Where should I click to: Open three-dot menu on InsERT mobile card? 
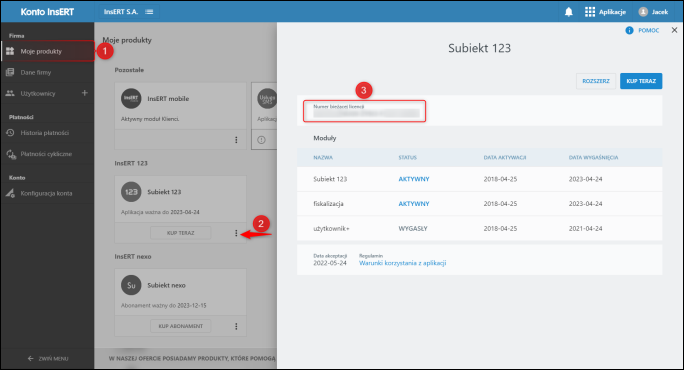pyautogui.click(x=236, y=140)
